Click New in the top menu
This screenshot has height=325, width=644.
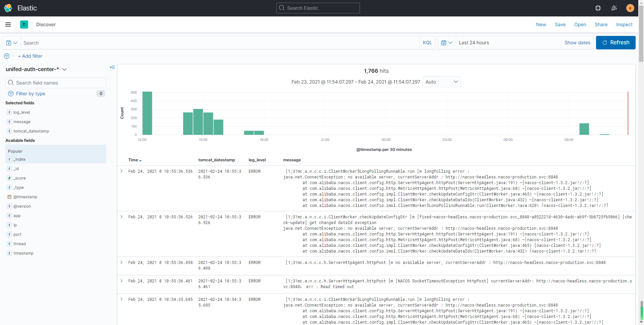541,24
